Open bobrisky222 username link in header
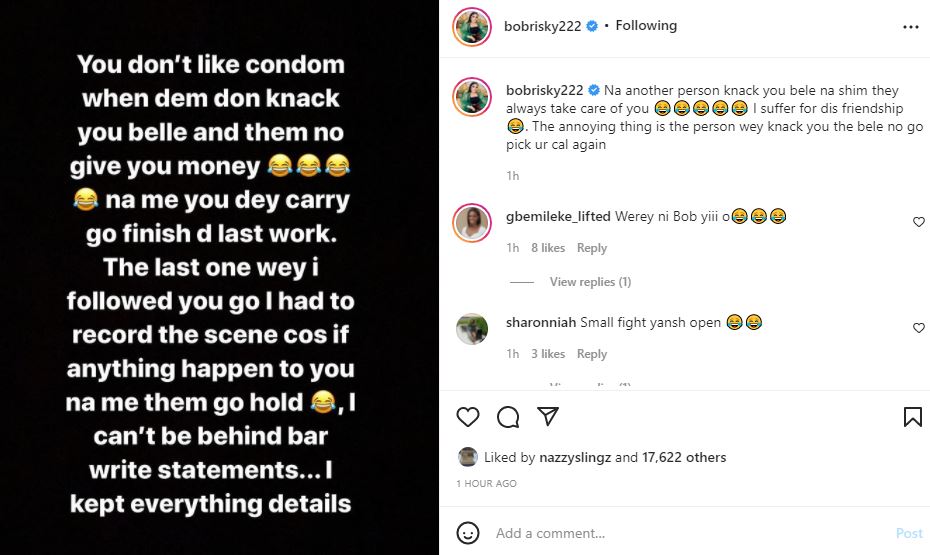Viewport: 930px width, 555px height. tap(542, 26)
